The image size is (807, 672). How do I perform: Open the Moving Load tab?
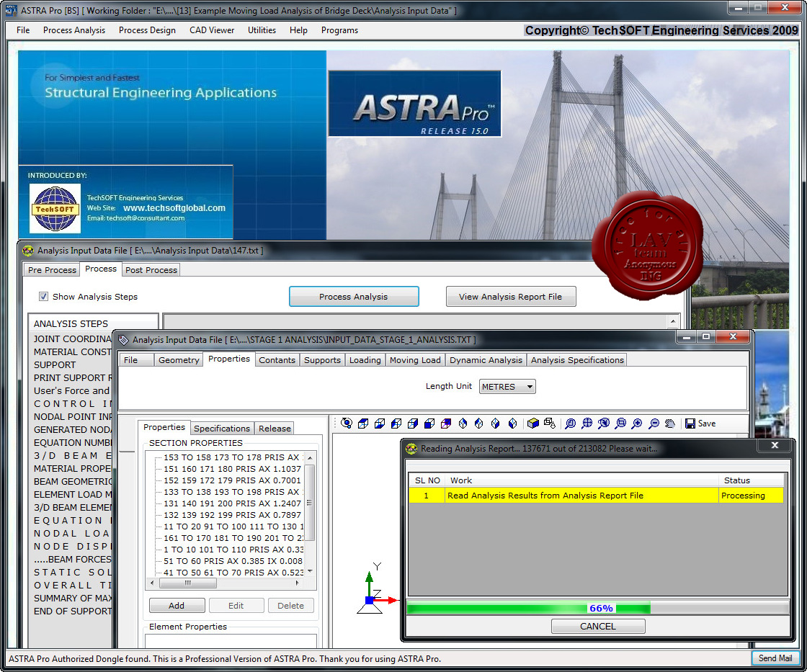(415, 359)
